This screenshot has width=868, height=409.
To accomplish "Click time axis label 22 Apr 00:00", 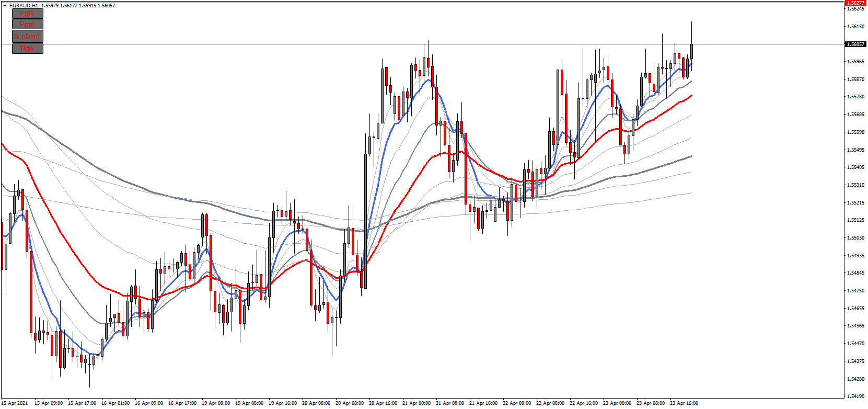I will point(517,403).
